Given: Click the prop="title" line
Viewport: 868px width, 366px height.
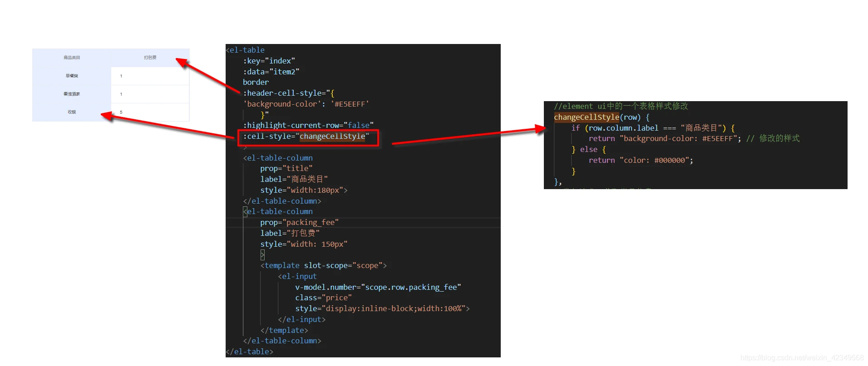Looking at the screenshot, I should click(286, 168).
